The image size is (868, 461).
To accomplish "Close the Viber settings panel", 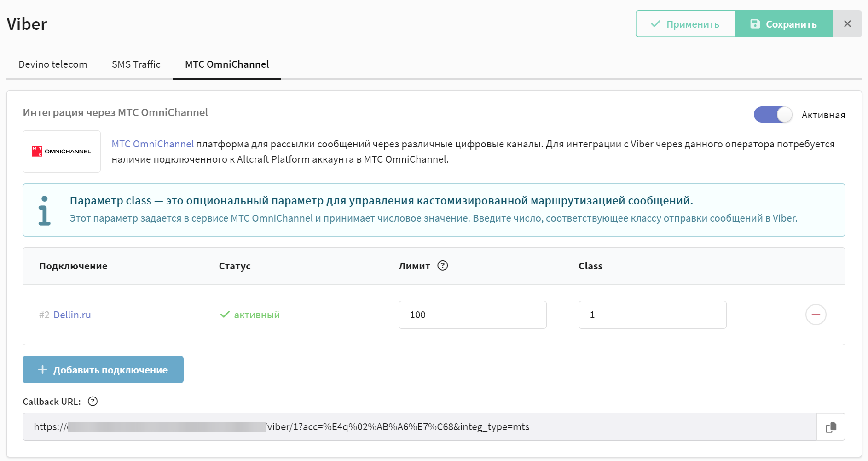I will [x=847, y=24].
